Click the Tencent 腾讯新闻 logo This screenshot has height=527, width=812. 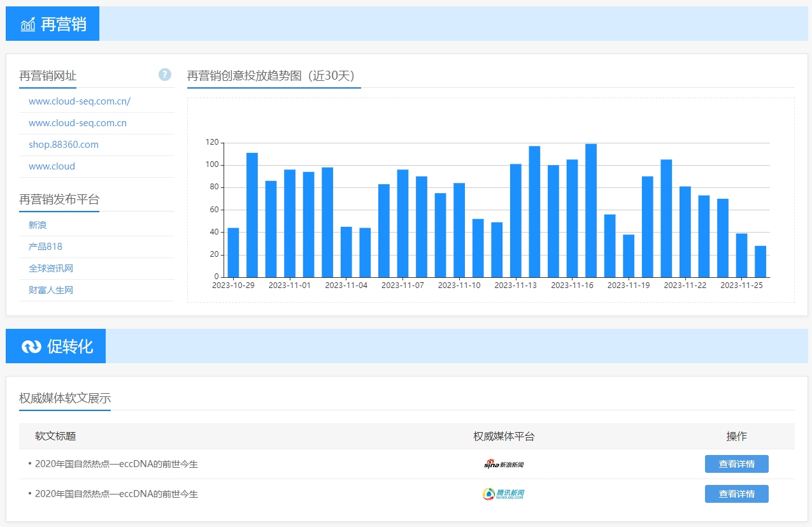coord(503,494)
